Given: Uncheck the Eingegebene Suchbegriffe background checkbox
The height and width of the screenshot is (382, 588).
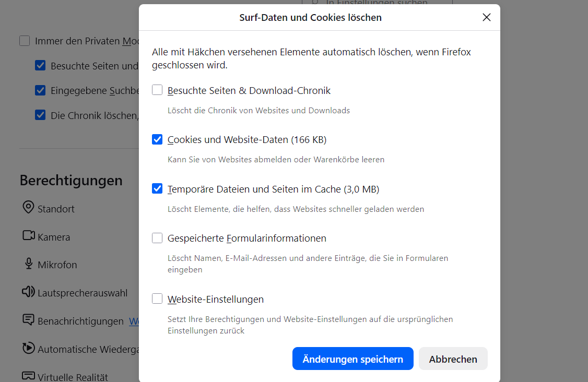Looking at the screenshot, I should click(x=40, y=90).
